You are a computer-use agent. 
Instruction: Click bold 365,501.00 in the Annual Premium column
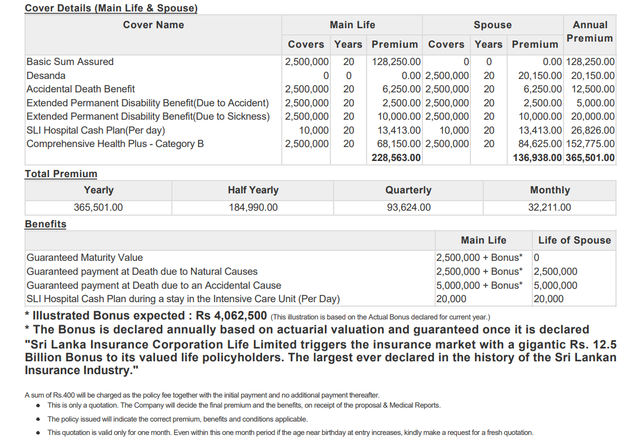590,158
